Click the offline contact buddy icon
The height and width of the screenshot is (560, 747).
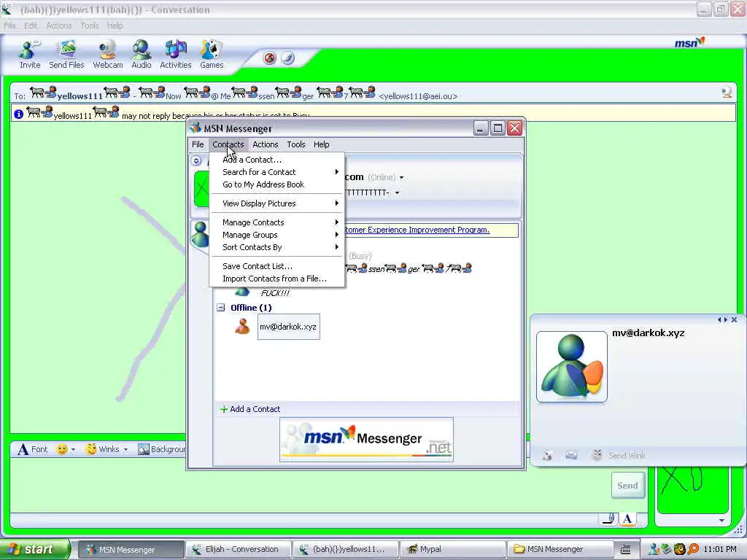pos(242,327)
